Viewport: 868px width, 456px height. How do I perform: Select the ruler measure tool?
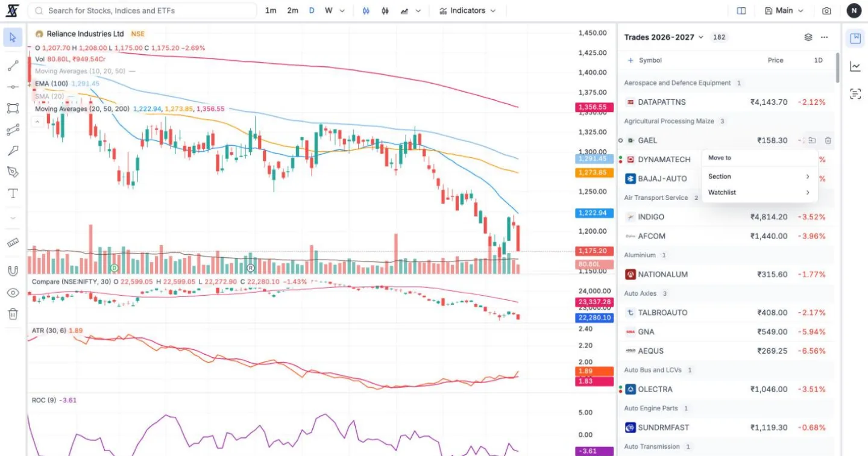point(13,243)
